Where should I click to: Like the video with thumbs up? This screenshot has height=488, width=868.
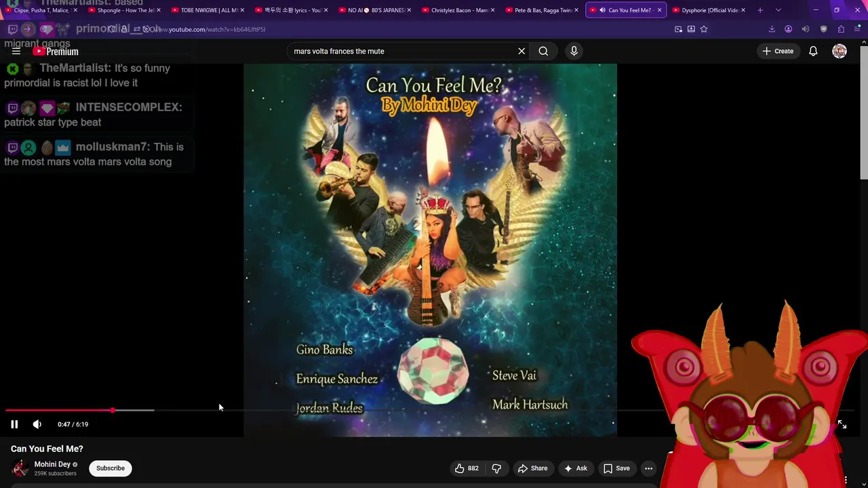pos(467,468)
